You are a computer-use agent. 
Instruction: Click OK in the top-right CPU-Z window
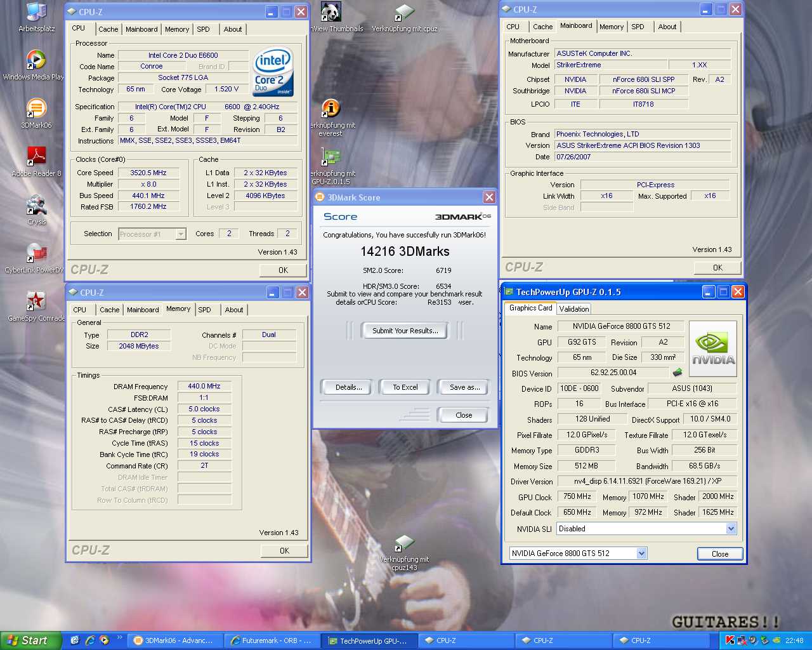717,267
